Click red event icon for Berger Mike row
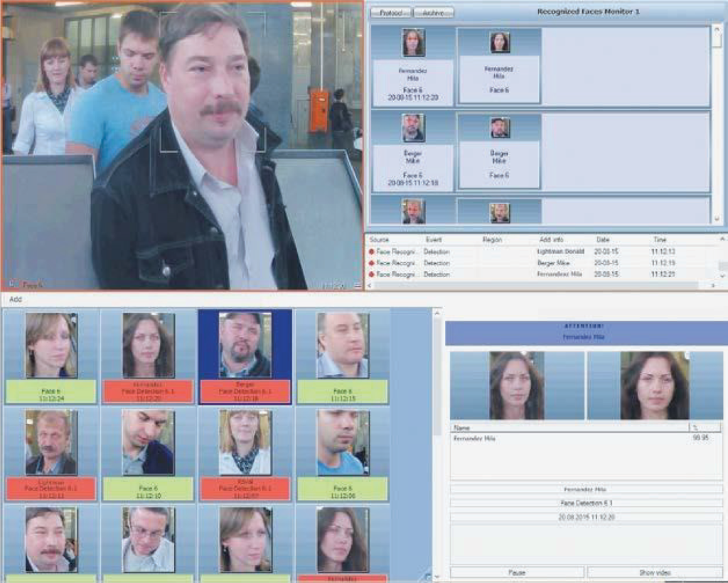This screenshot has height=583, width=728. coord(372,263)
